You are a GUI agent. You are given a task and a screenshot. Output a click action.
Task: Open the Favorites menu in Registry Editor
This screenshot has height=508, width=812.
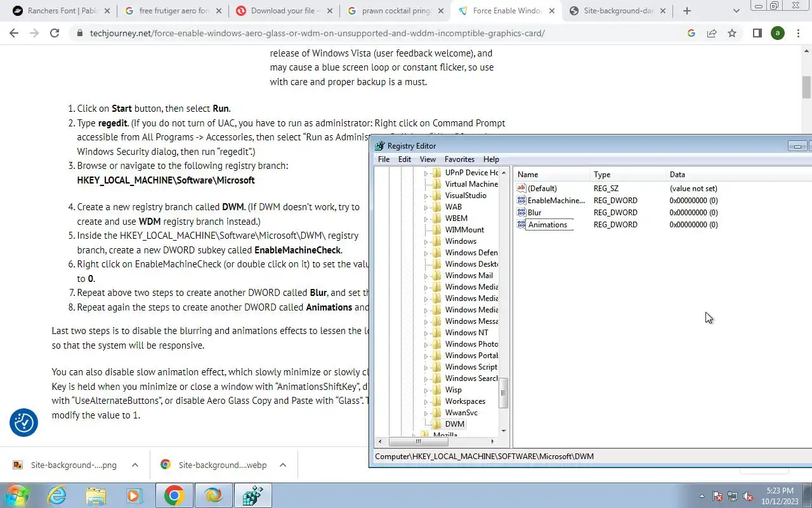point(459,159)
